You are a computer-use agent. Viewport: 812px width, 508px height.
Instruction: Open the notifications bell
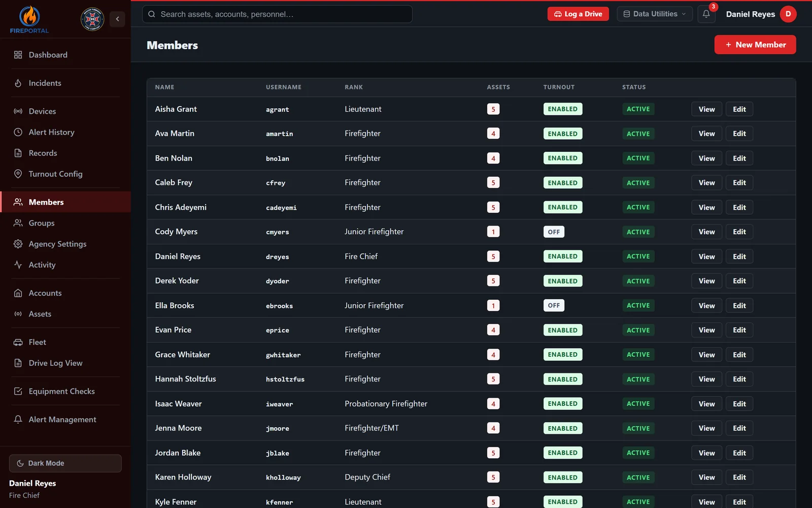point(706,14)
